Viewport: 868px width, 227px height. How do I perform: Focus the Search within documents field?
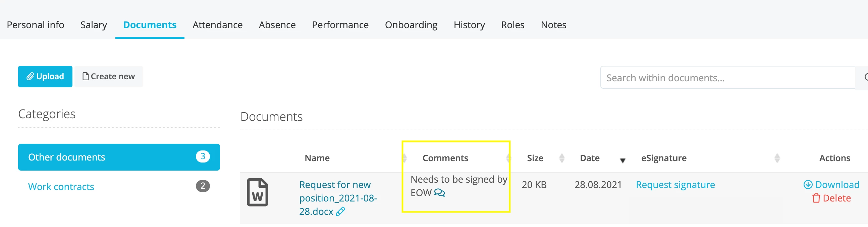click(x=728, y=78)
